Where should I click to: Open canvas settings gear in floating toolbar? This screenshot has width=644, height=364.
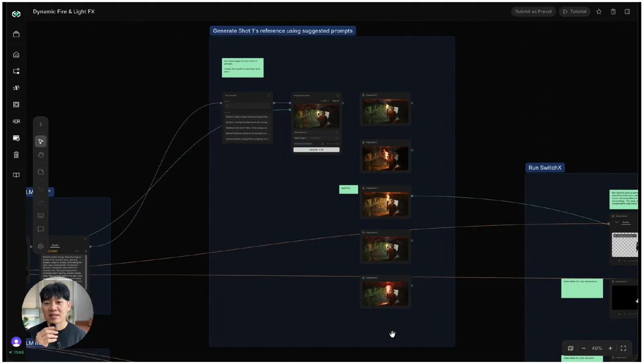pos(41,246)
